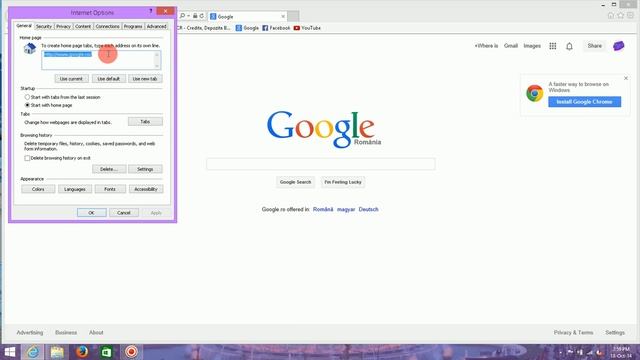Click the Google search input field
640x360 pixels.
pos(321,164)
